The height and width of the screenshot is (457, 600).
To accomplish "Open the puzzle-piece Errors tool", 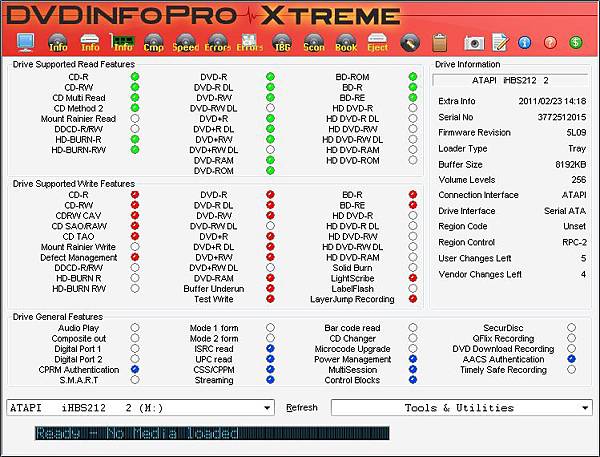I will point(249,42).
